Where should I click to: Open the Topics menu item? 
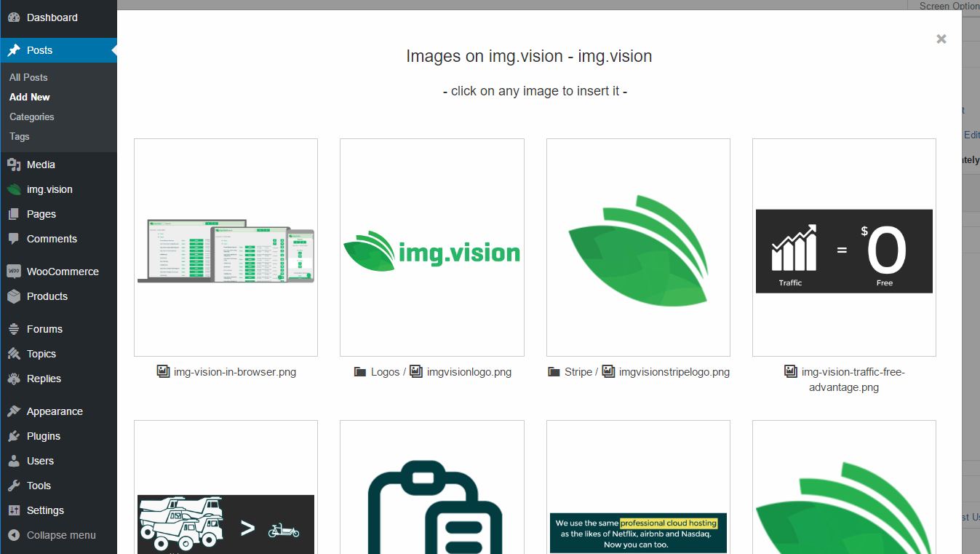pyautogui.click(x=58, y=354)
